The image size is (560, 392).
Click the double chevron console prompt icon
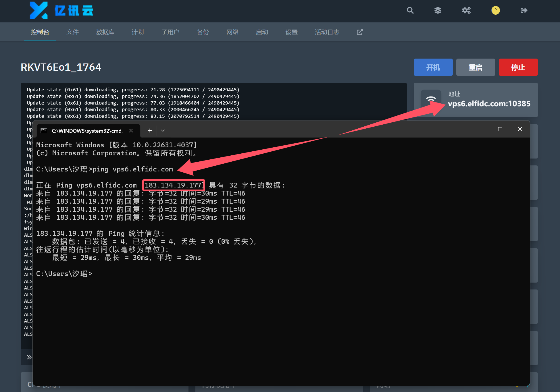coord(29,357)
